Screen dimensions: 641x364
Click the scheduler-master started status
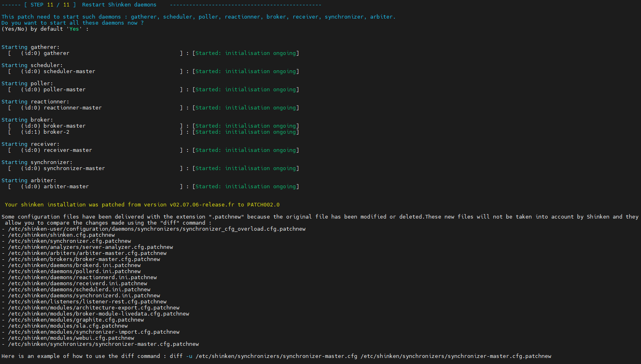[x=246, y=72]
